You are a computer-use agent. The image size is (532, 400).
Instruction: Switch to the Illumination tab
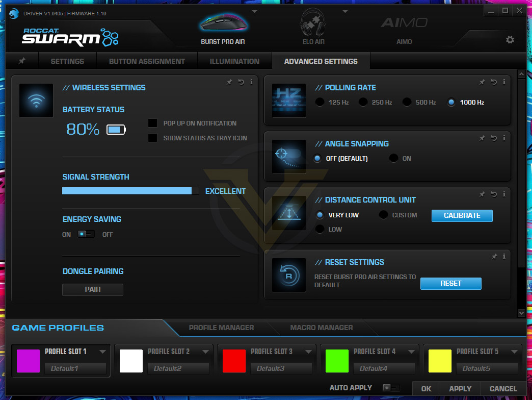click(x=234, y=61)
